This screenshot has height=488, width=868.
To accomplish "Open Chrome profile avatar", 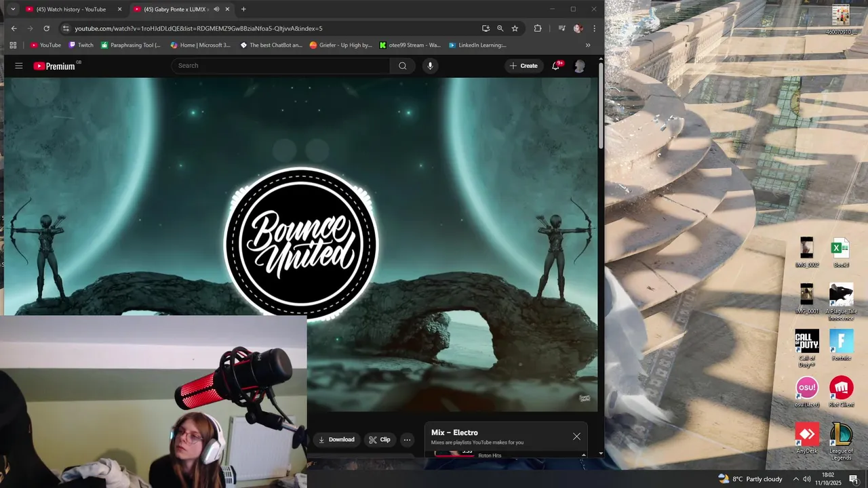I will [x=578, y=28].
